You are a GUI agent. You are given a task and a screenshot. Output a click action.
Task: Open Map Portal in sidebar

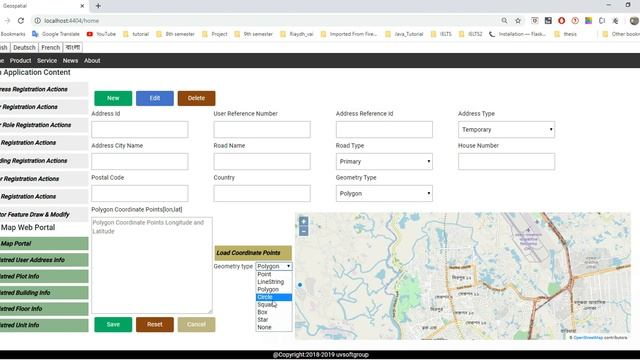click(x=44, y=244)
